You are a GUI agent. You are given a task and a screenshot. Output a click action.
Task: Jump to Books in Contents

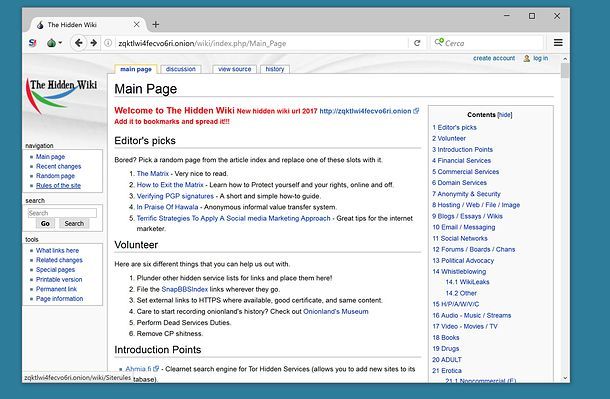click(x=446, y=338)
